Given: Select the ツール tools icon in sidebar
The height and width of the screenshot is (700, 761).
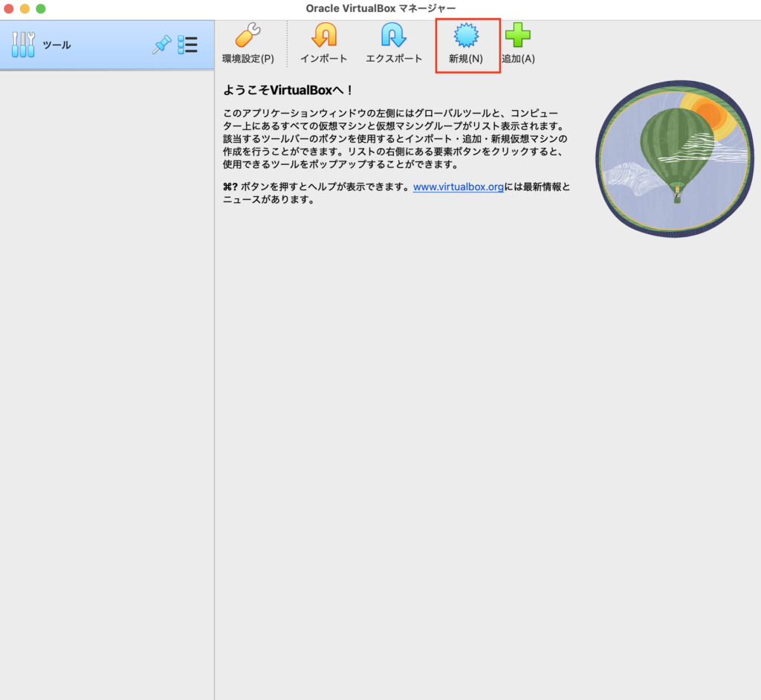Looking at the screenshot, I should (x=23, y=45).
